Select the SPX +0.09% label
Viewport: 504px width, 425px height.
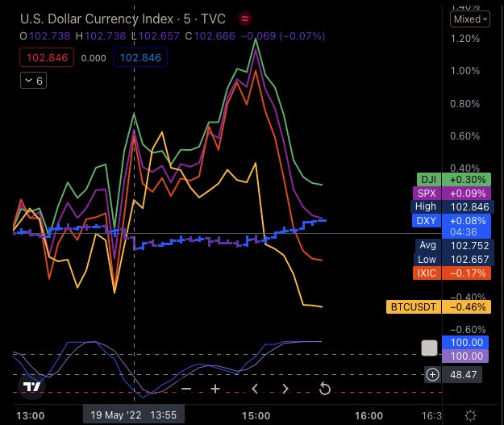(452, 194)
